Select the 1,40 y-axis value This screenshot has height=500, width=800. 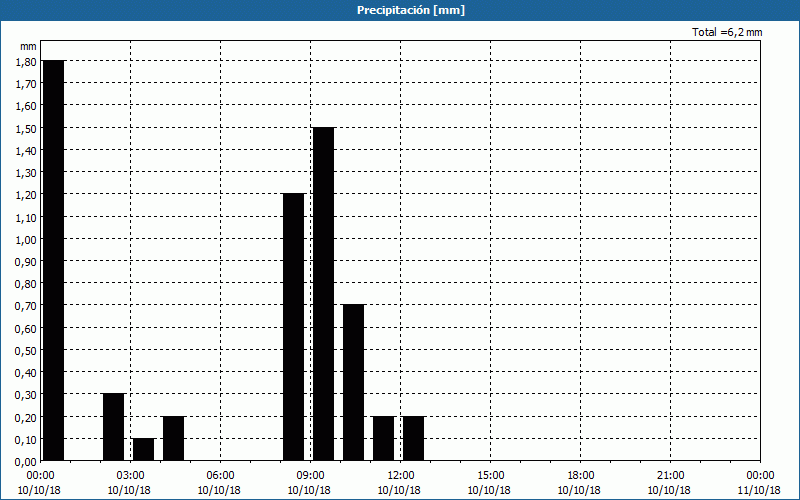(26, 151)
